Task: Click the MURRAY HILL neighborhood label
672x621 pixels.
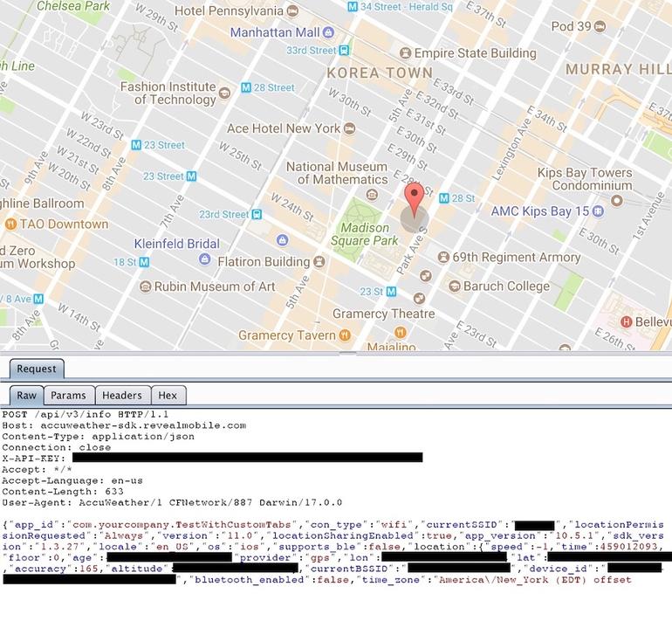Action: pyautogui.click(x=618, y=70)
